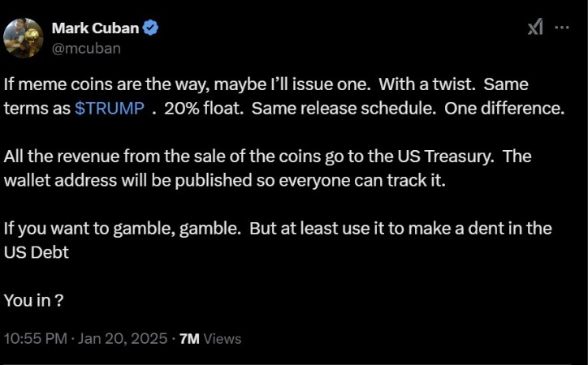Image resolution: width=588 pixels, height=365 pixels.
Task: Click the 10:55 PM post time
Action: [x=35, y=338]
